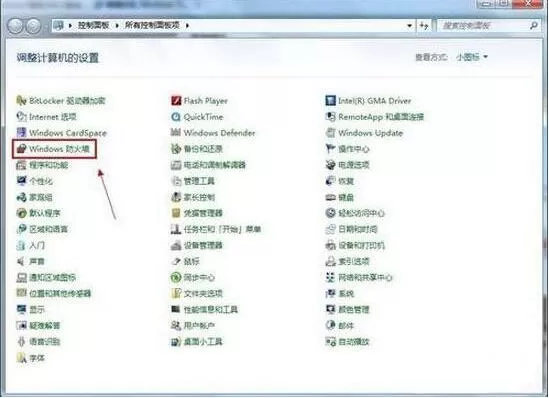Open 同步中心
This screenshot has height=398, width=549.
coord(193,278)
